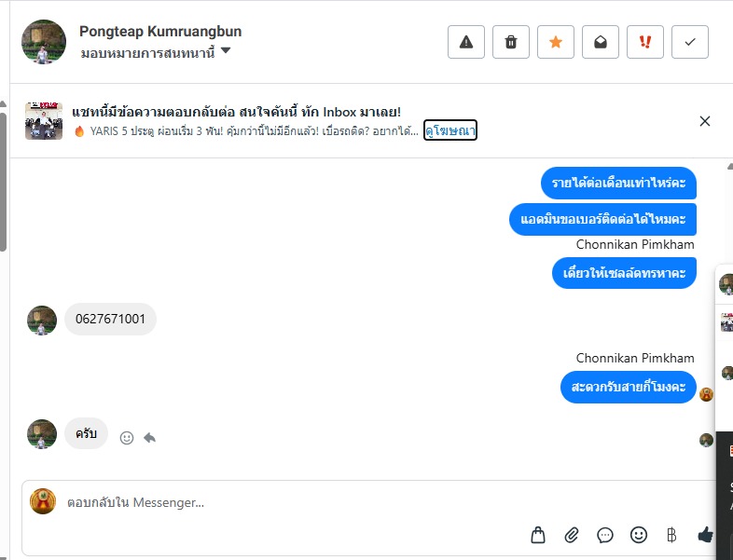Open emoji picker in reply toolbar
This screenshot has width=733, height=560.
[639, 535]
